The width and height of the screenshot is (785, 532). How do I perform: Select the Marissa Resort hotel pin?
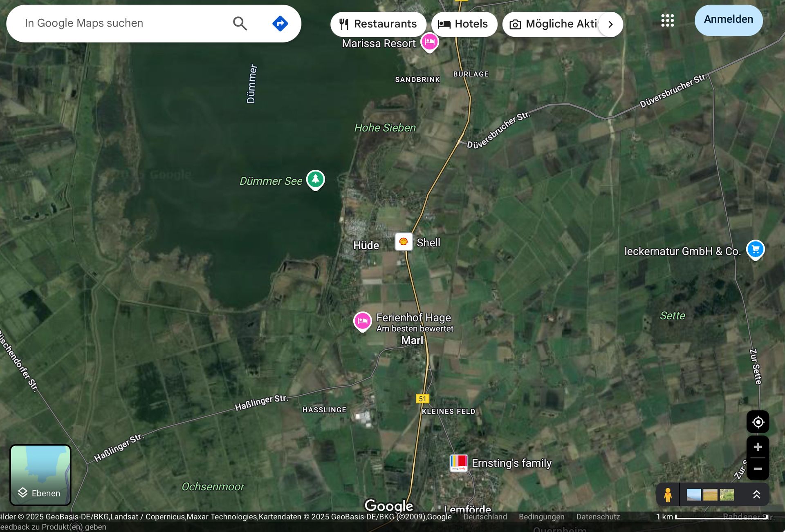point(430,42)
